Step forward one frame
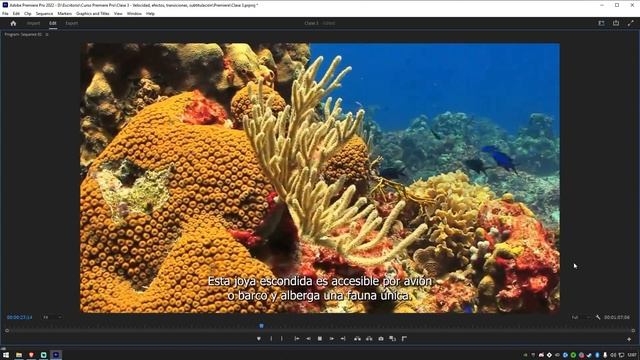 coord(332,339)
